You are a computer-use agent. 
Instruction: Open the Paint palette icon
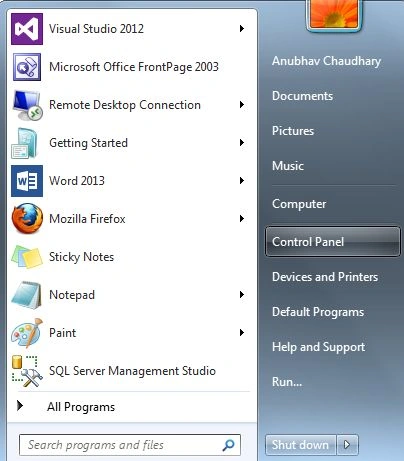tap(27, 333)
